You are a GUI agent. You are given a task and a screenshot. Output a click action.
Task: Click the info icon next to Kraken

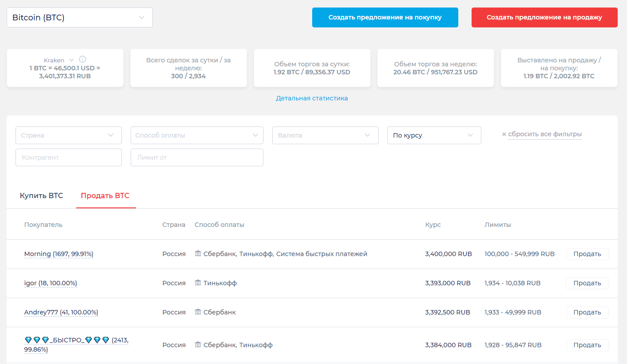tap(83, 60)
